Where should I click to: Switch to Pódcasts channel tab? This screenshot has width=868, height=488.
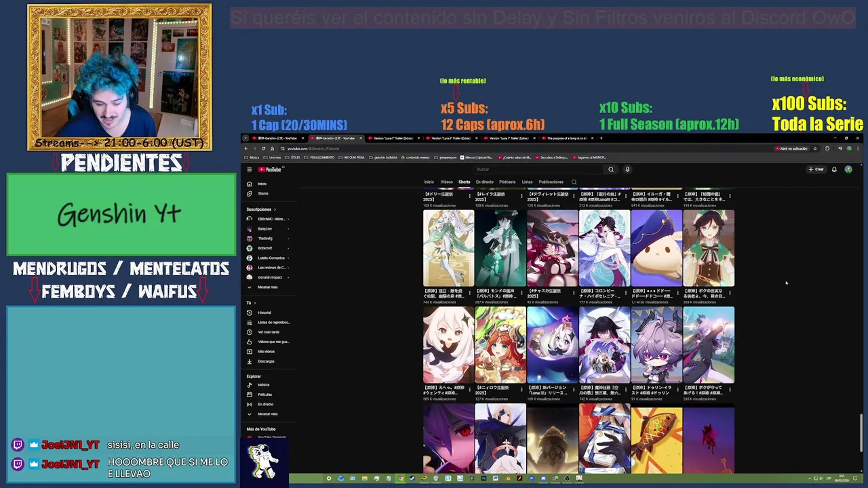[x=507, y=182]
